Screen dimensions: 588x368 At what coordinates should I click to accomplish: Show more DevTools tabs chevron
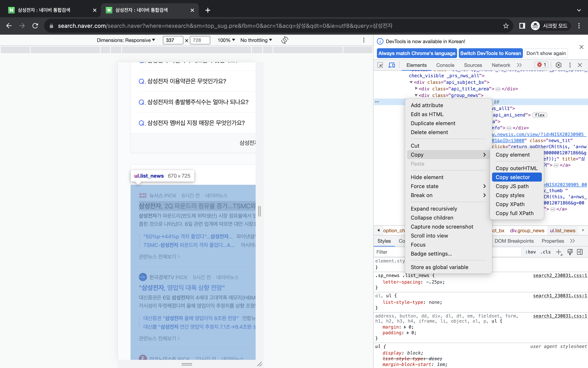click(x=519, y=65)
